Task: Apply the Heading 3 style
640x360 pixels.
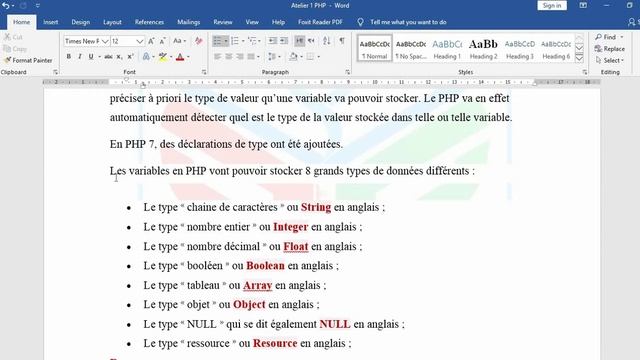Action: [x=520, y=48]
